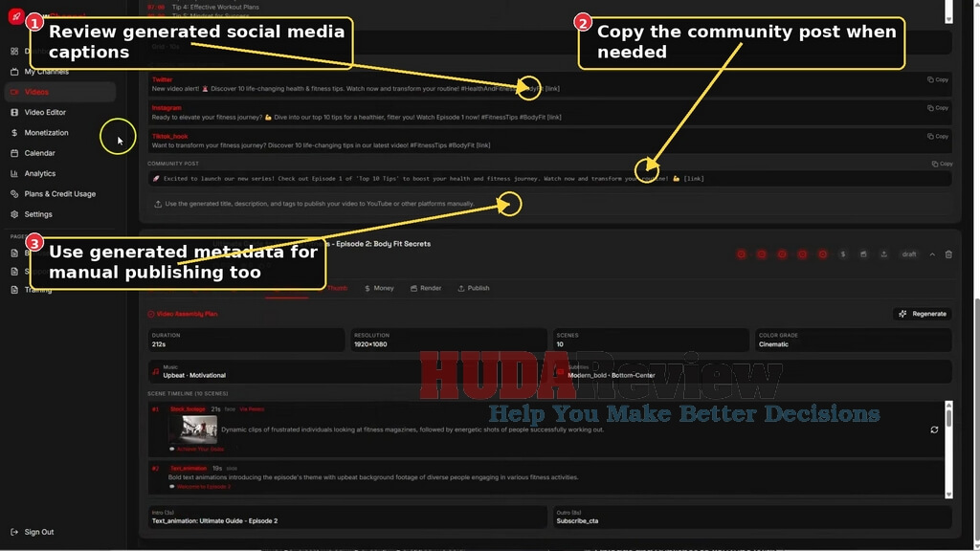Click the draft status badge
The height and width of the screenshot is (551, 980).
click(909, 254)
